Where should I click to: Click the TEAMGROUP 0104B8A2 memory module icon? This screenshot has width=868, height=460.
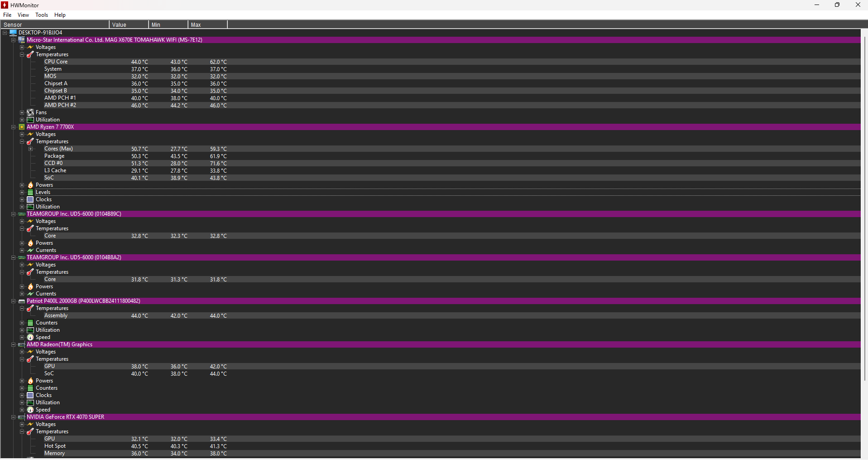pos(21,257)
